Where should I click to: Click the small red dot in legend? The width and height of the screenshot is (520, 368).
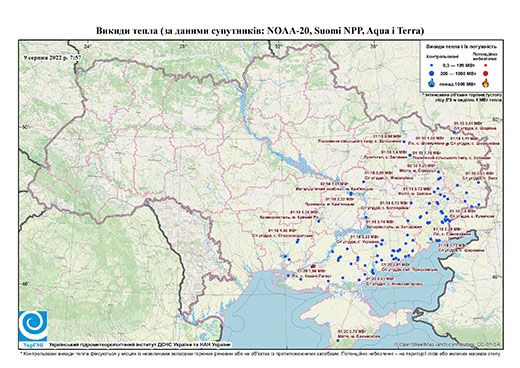[486, 65]
